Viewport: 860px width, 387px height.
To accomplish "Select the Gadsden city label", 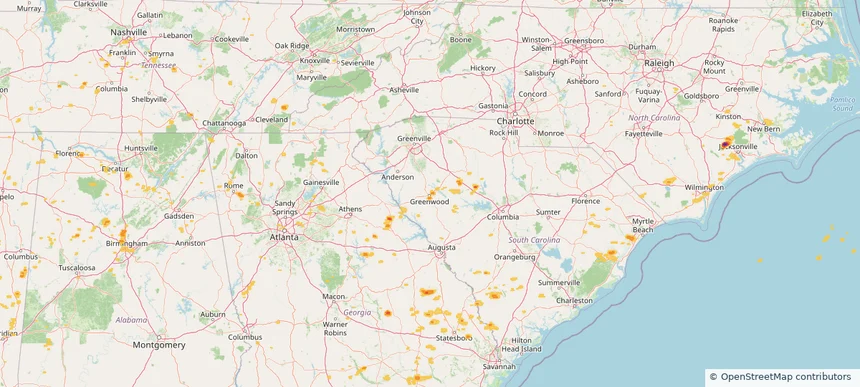I will 179,216.
